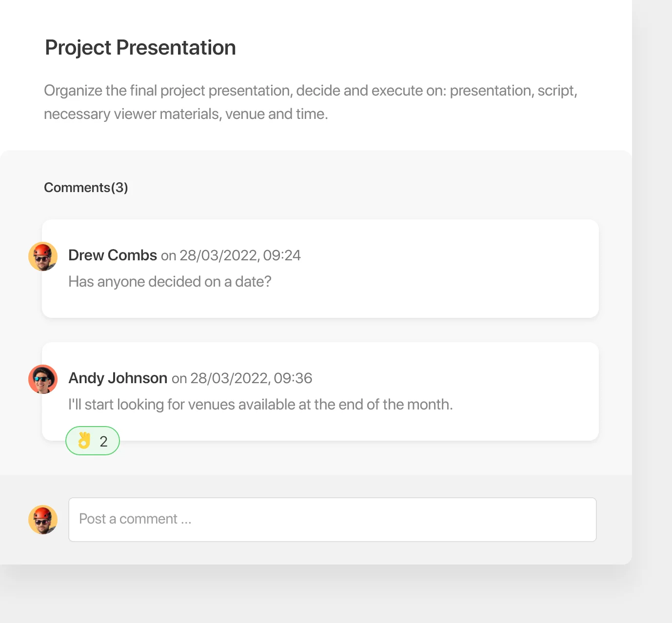Click the word "on" after Drew Combs
672x623 pixels.
[x=168, y=256]
